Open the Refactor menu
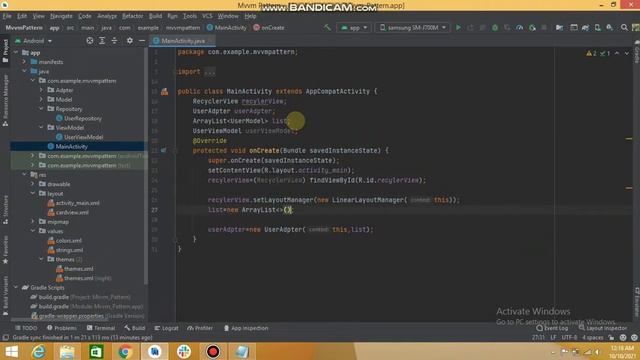The width and height of the screenshot is (640, 360). pos(133,16)
